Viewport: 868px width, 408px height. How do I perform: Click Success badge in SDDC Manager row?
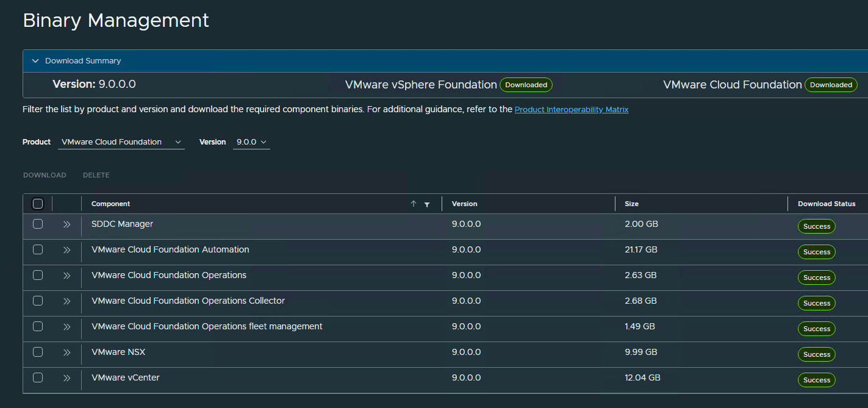click(817, 226)
